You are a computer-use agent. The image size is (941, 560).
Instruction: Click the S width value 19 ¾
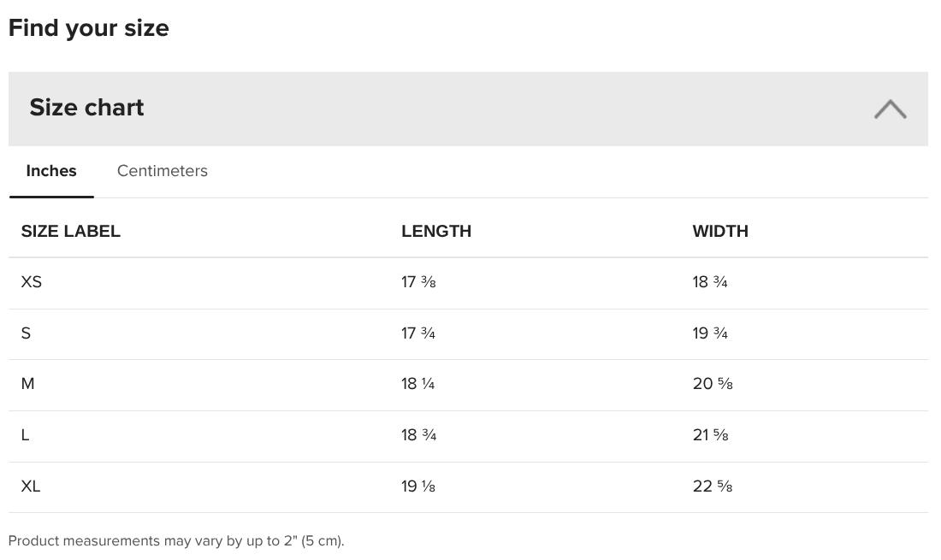(x=710, y=333)
